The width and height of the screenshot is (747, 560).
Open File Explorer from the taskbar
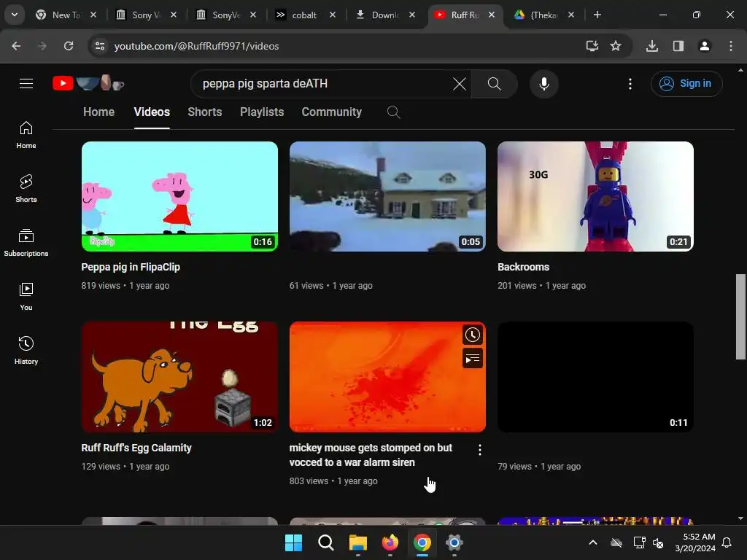tap(357, 542)
